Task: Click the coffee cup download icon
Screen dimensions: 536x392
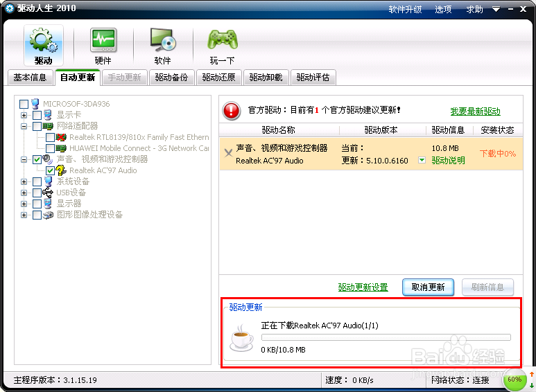Action: coord(241,338)
